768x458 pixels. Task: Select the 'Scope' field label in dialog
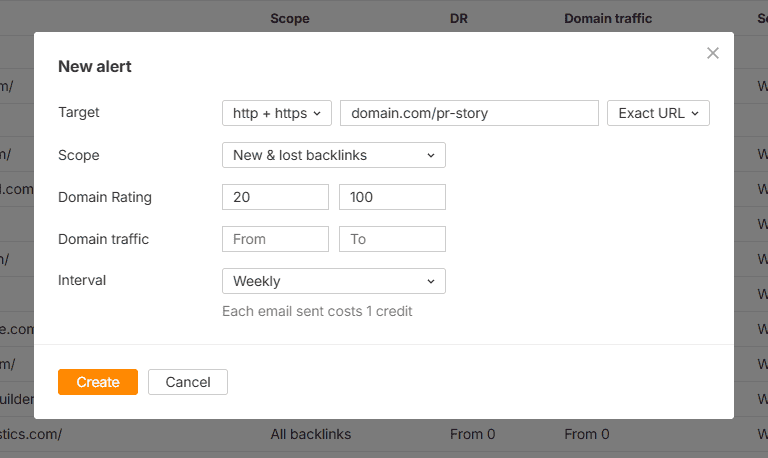coord(79,155)
